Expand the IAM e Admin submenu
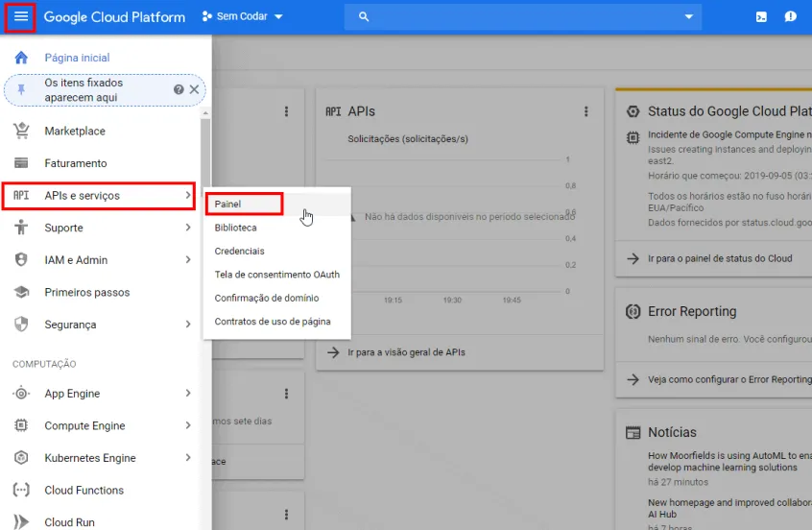Image resolution: width=812 pixels, height=530 pixels. point(188,260)
